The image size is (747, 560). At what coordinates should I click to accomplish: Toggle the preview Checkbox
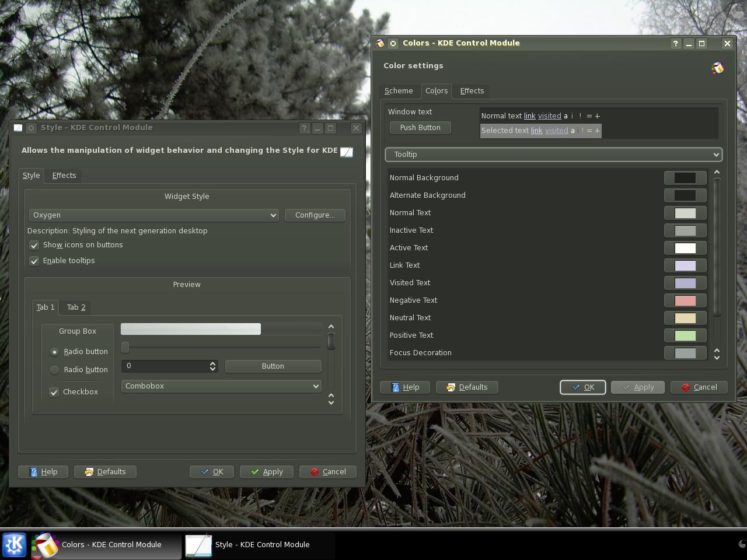point(54,392)
